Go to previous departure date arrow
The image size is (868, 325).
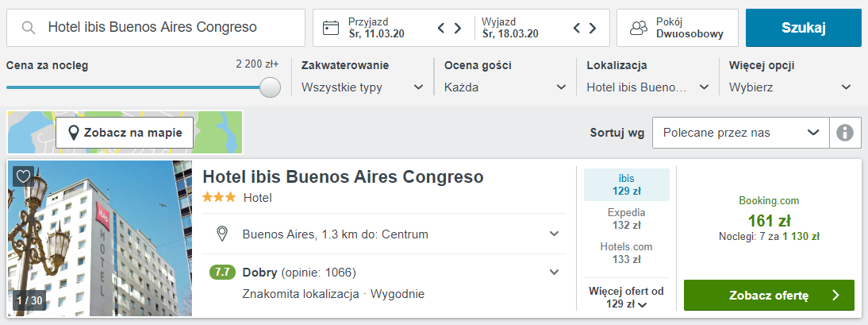point(576,28)
